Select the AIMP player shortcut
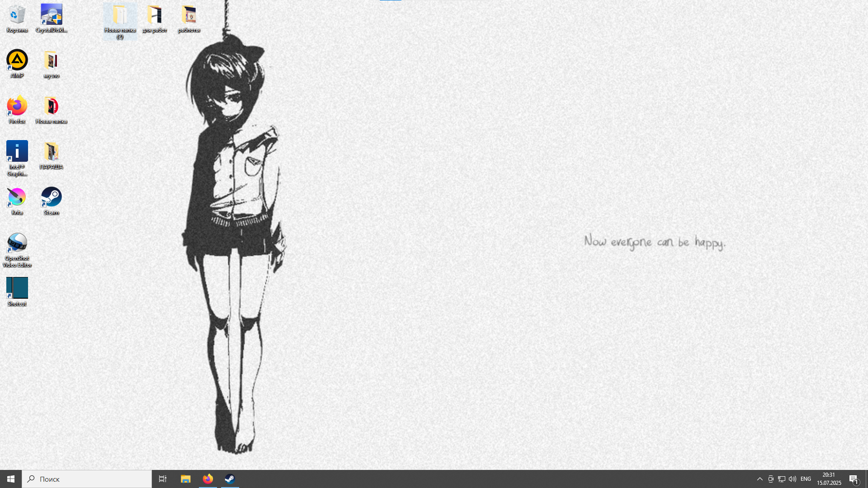 click(x=17, y=64)
